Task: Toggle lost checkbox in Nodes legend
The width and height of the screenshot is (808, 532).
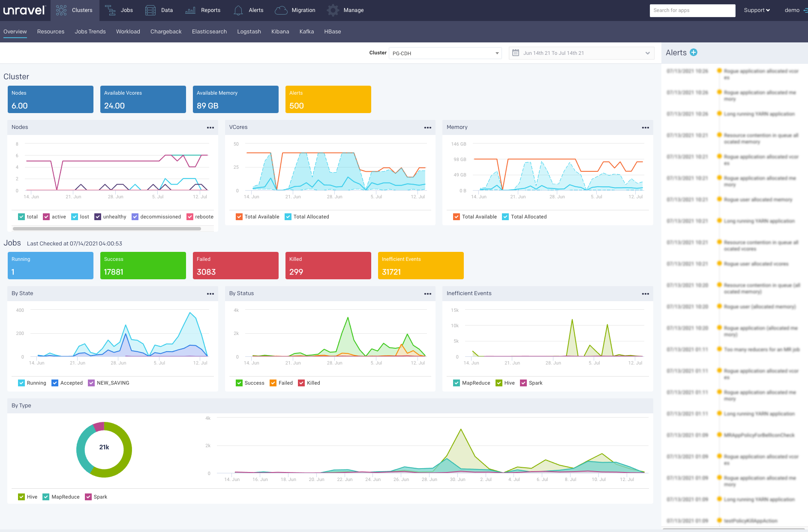Action: click(x=75, y=217)
